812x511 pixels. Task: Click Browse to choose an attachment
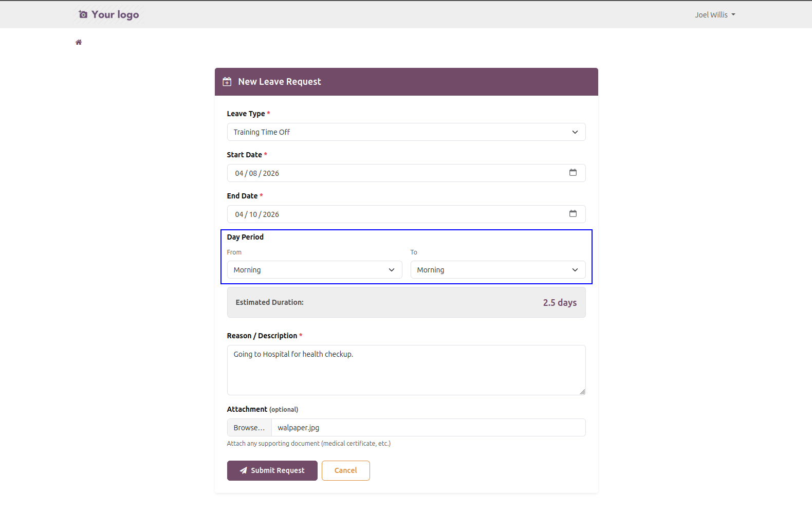[x=249, y=428]
